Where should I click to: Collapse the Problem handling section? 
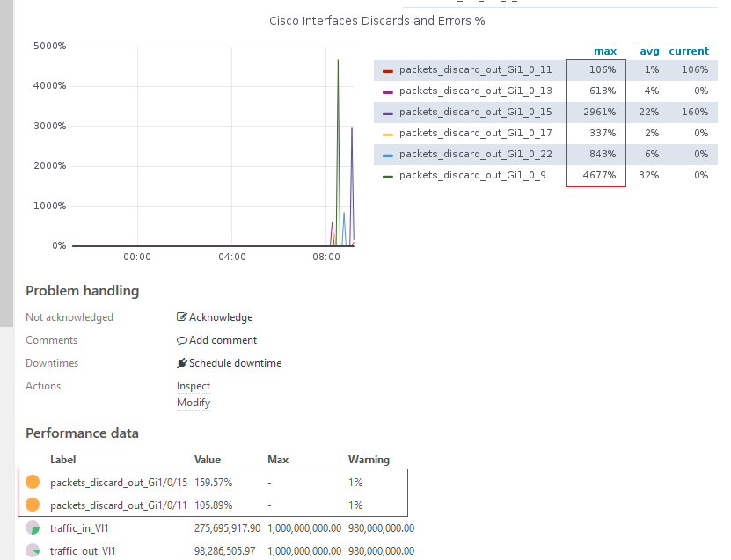point(82,290)
